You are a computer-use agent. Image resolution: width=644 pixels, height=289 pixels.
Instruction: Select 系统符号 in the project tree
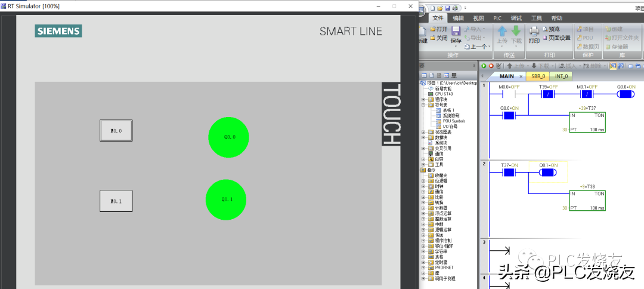[451, 115]
